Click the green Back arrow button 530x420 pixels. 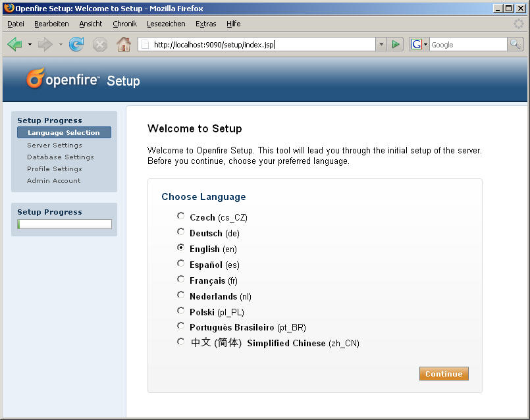(15, 45)
